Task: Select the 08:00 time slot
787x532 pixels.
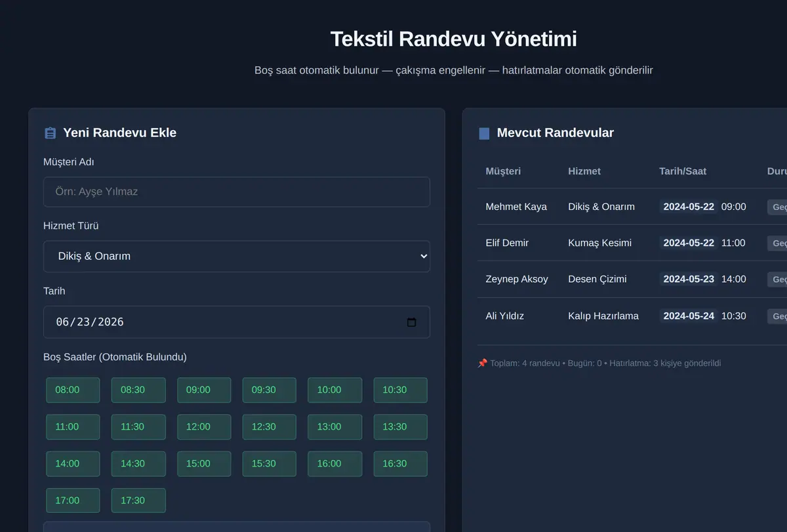Action: 73,390
